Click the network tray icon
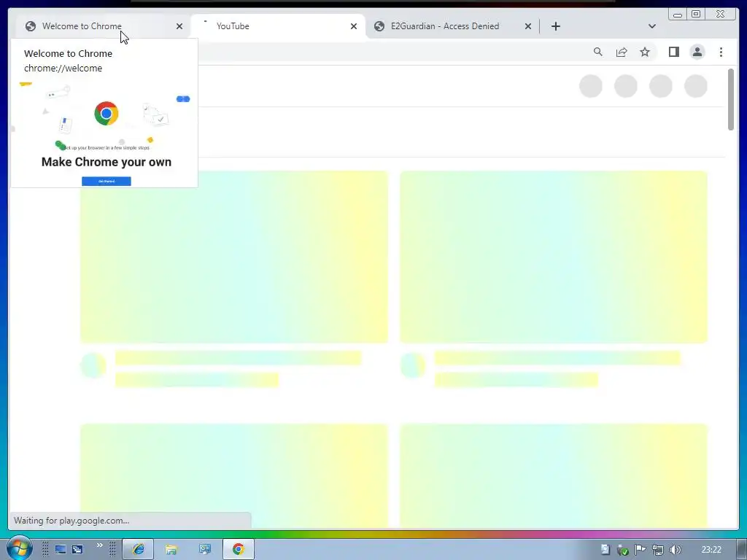747x560 pixels. click(657, 550)
